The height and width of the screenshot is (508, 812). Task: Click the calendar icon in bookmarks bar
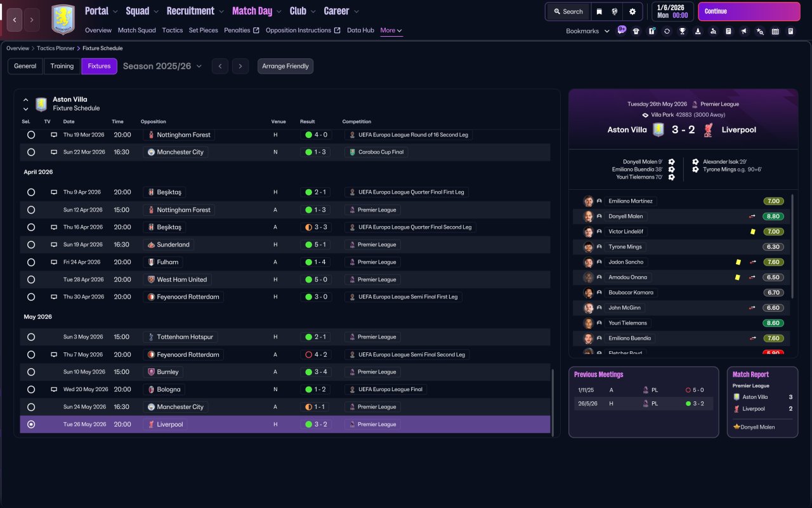pyautogui.click(x=775, y=31)
